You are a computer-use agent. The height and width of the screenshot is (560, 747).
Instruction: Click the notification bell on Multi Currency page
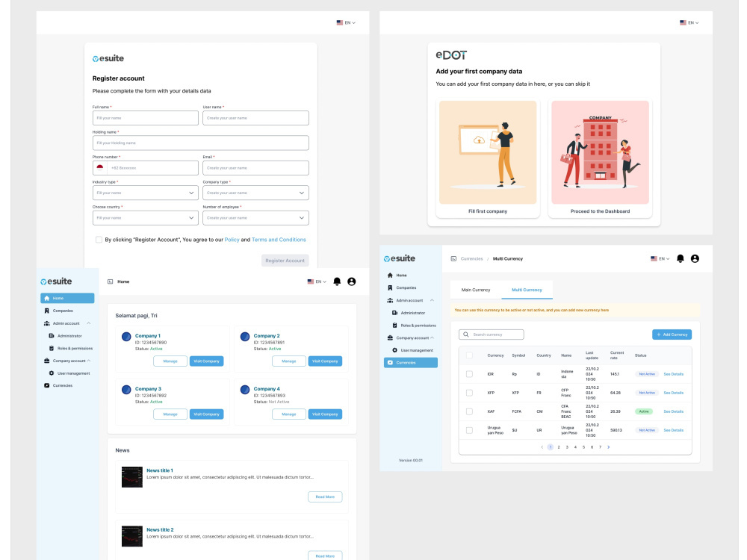(x=681, y=258)
